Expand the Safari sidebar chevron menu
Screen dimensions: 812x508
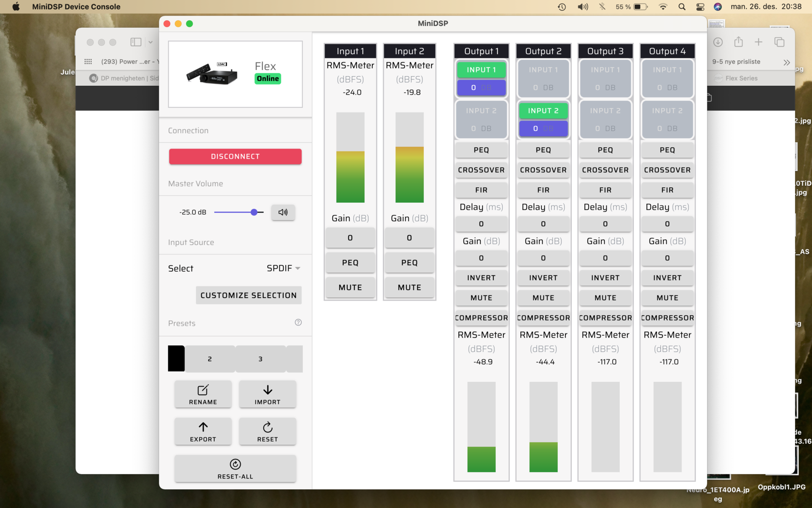[x=150, y=42]
